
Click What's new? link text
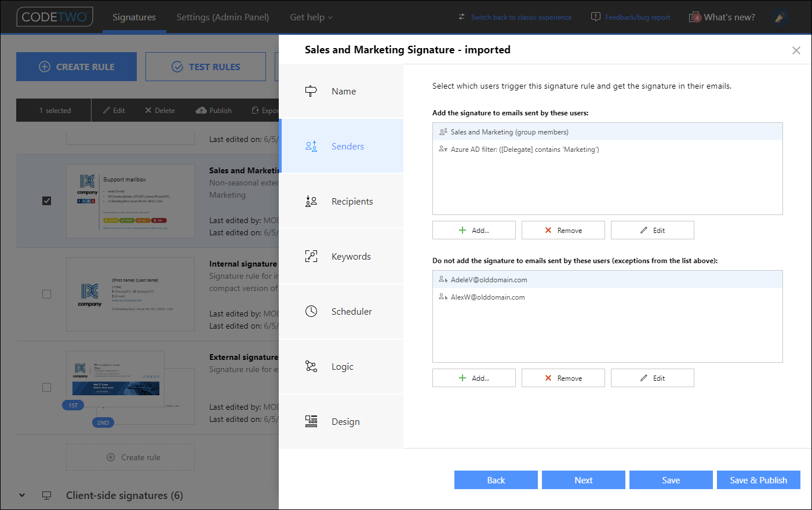(x=729, y=17)
